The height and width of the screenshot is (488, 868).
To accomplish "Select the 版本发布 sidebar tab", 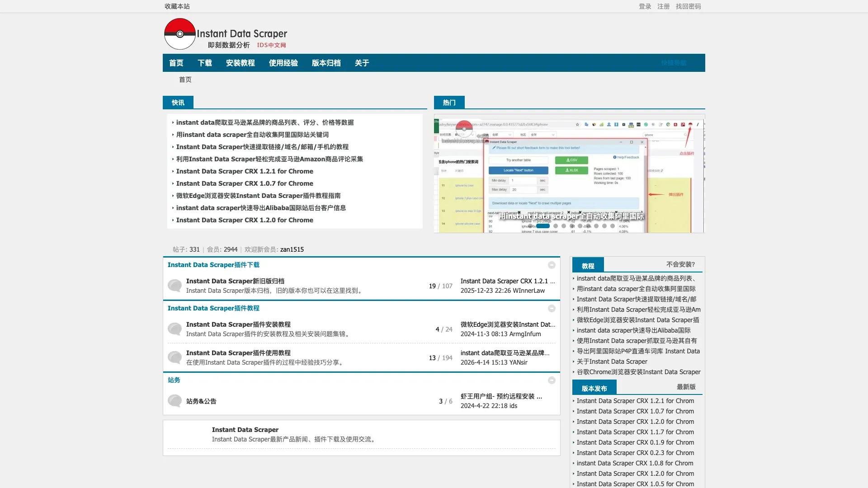I will click(x=594, y=389).
